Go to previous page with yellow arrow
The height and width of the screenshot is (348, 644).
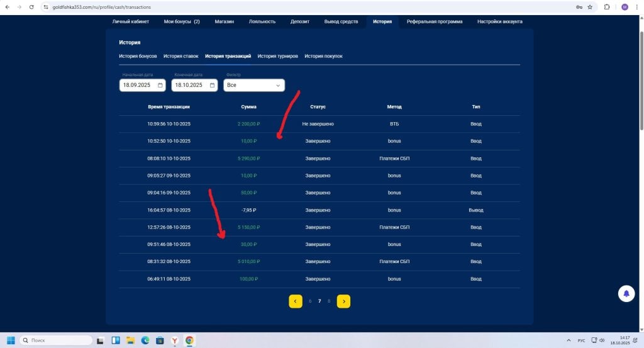(296, 301)
